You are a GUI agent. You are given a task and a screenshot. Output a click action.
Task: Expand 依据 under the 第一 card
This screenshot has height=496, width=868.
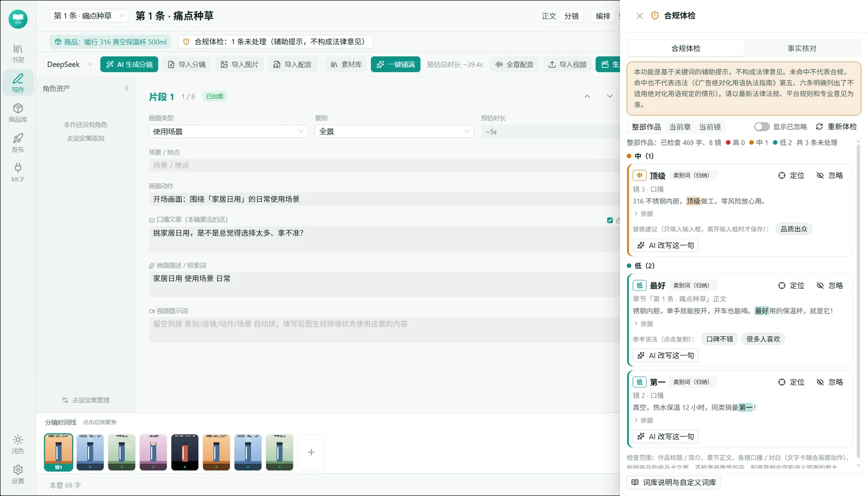click(643, 421)
